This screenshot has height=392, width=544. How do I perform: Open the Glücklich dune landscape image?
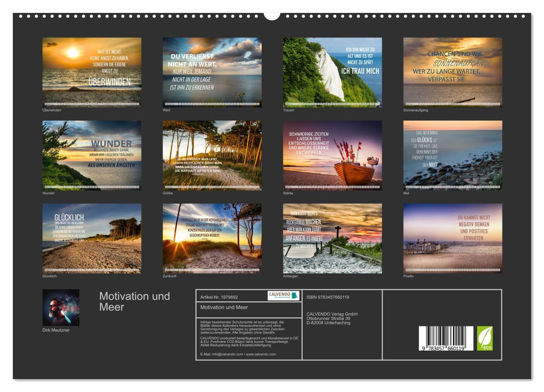(87, 238)
